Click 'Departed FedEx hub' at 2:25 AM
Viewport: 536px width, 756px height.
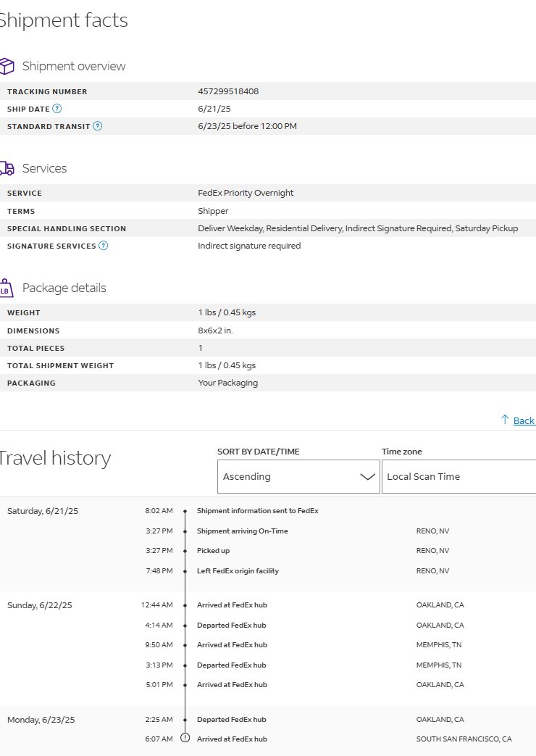(231, 719)
